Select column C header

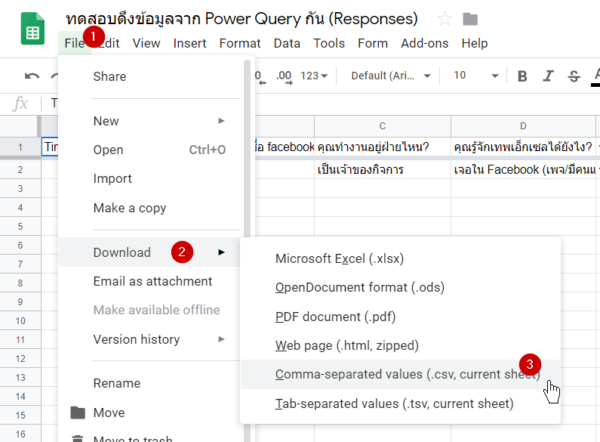pos(382,126)
